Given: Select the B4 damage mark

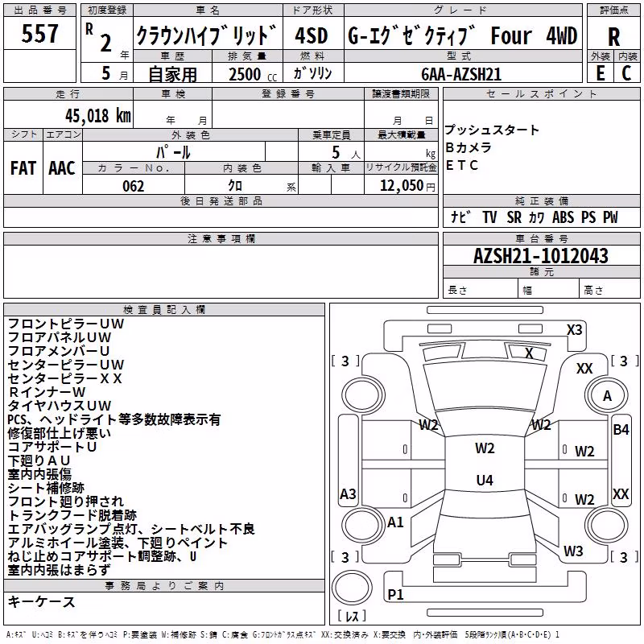Looking at the screenshot, I should click(621, 430).
